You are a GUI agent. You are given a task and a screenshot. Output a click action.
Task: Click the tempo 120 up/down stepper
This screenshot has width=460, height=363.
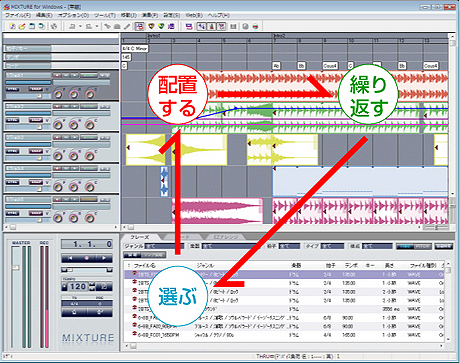(x=92, y=286)
